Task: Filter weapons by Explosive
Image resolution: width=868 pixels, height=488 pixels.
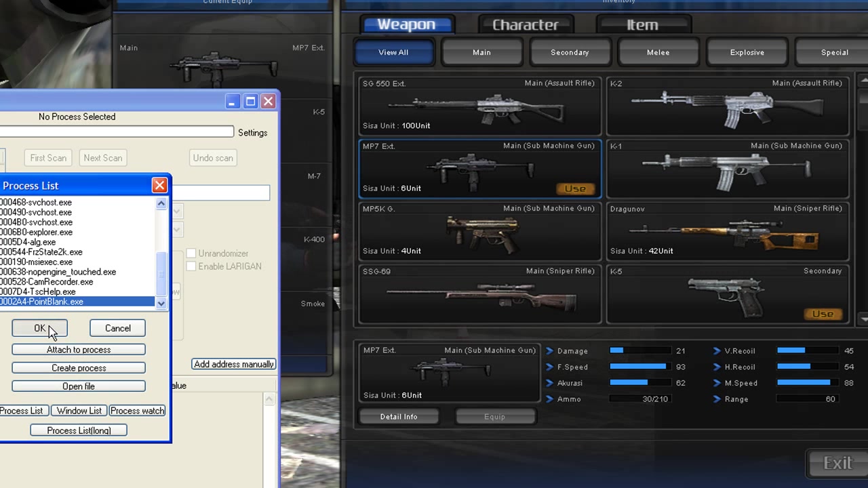Action: pyautogui.click(x=747, y=52)
